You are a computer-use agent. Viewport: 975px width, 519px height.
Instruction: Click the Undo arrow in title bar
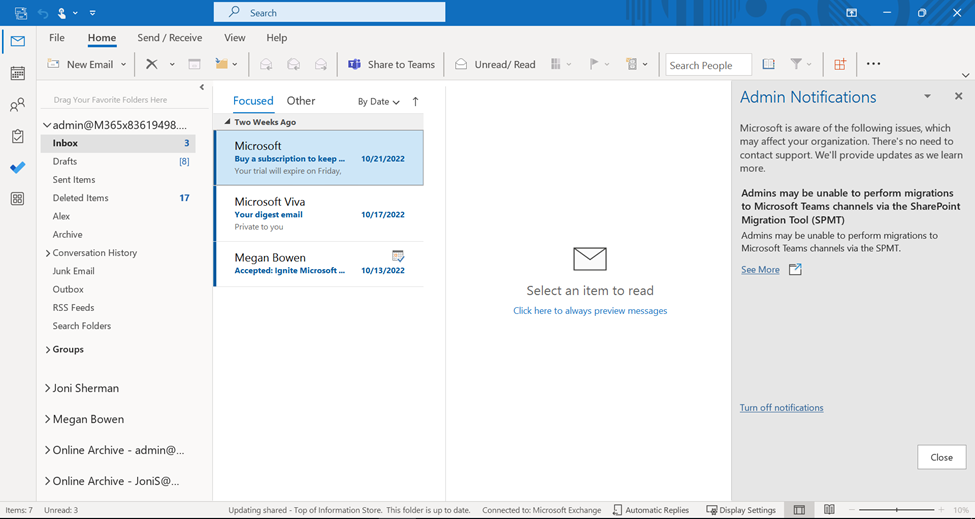tap(43, 12)
